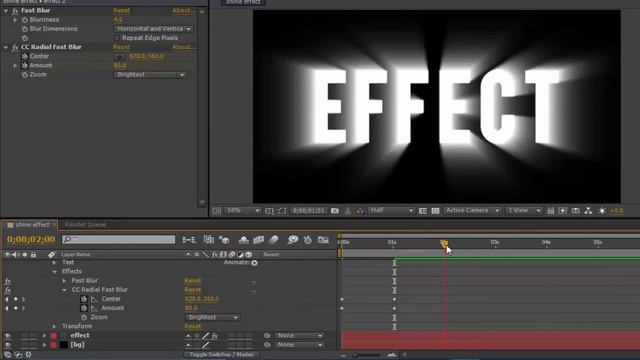
Task: Toggle the Repeat Edge Pixels checkbox
Action: click(x=117, y=38)
